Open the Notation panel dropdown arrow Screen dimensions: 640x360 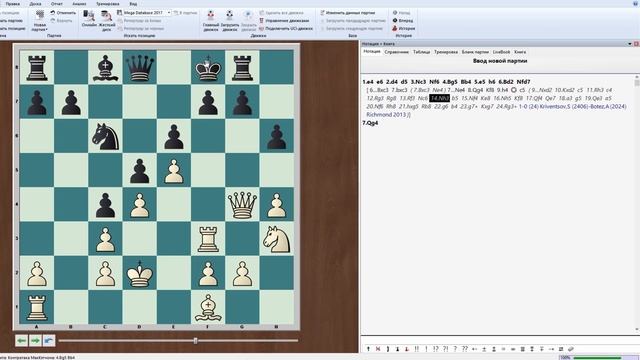(x=630, y=44)
